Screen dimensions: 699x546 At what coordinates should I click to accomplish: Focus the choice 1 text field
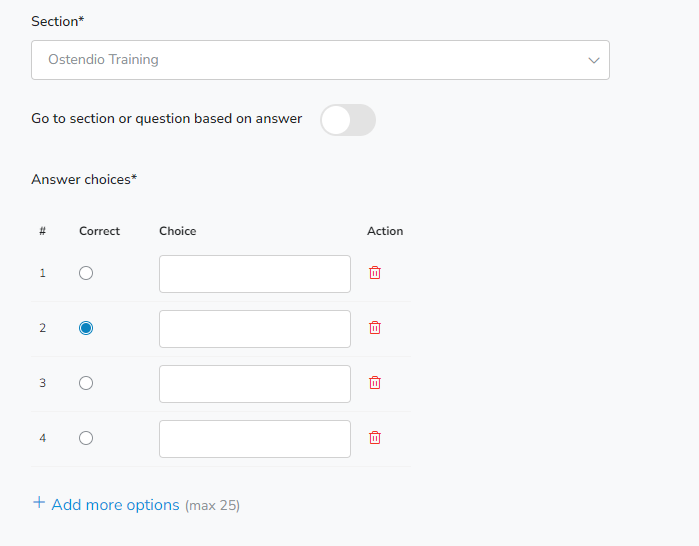click(255, 274)
